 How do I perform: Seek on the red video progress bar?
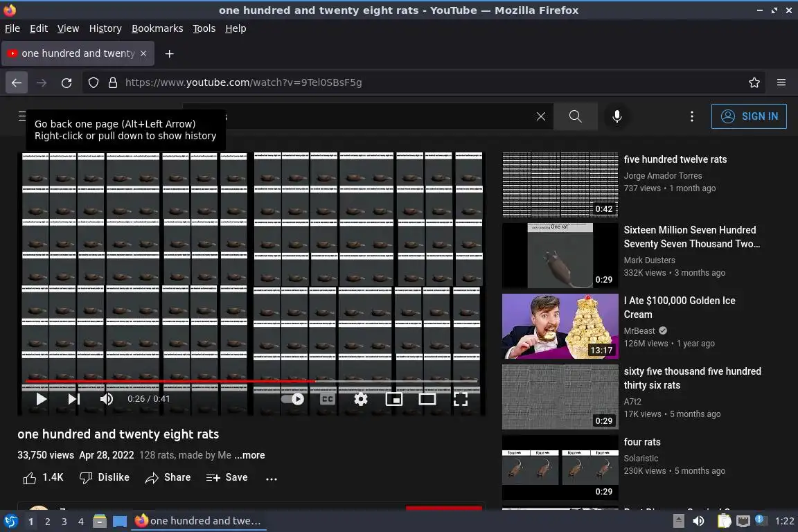click(x=251, y=381)
